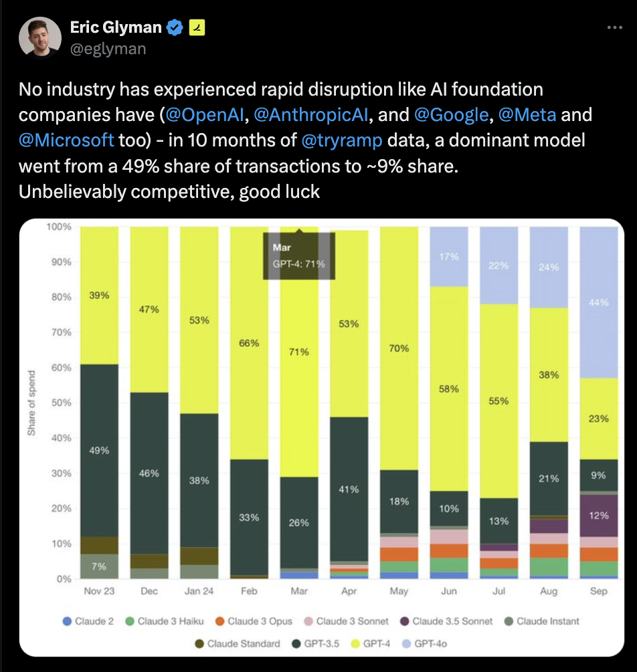Screen dimensions: 637x672
Task: Open the @tryramp mention link
Action: (x=342, y=140)
